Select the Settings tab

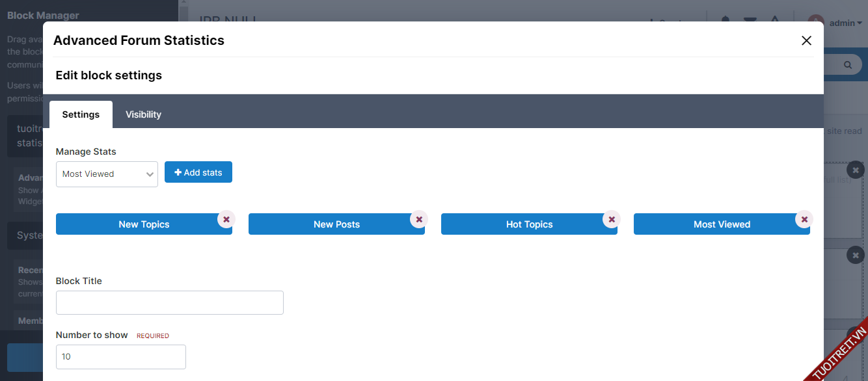[x=81, y=114]
